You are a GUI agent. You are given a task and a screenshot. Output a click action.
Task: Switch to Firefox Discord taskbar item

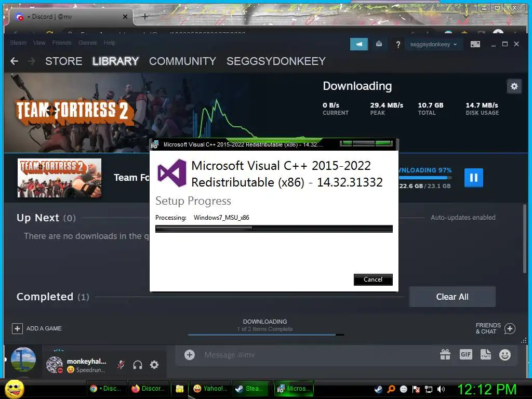tap(148, 389)
